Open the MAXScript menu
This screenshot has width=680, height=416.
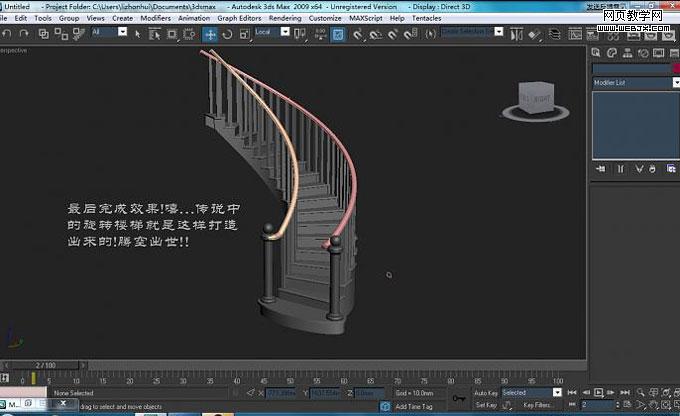pos(366,18)
